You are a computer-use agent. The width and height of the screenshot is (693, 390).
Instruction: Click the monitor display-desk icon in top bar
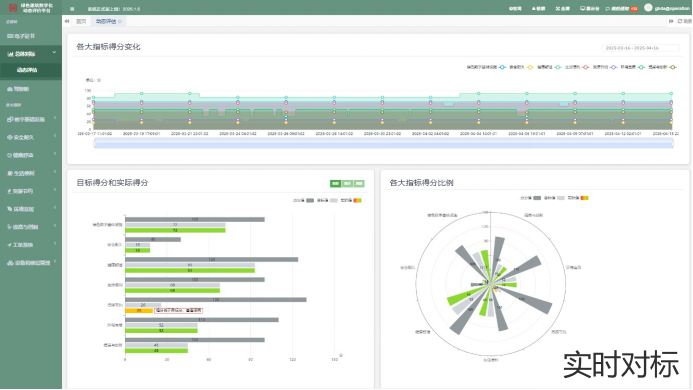point(583,8)
